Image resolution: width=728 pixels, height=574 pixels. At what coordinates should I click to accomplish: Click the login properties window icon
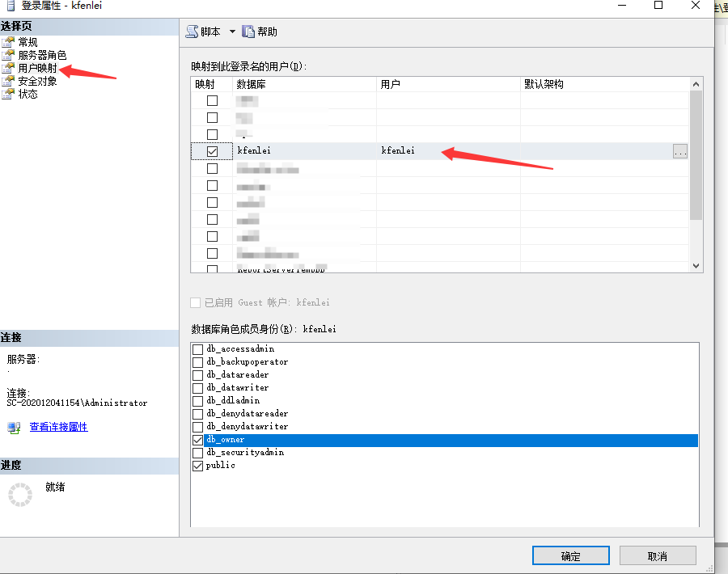point(11,6)
